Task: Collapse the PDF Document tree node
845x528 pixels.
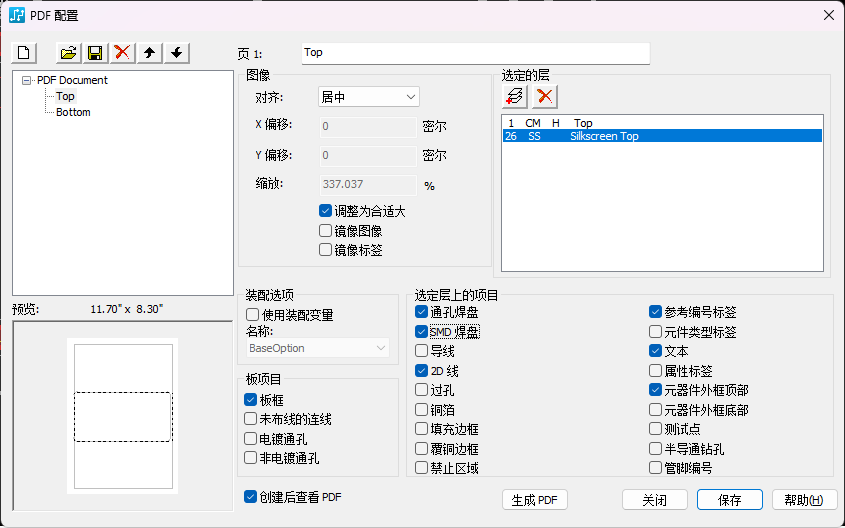Action: [26, 81]
